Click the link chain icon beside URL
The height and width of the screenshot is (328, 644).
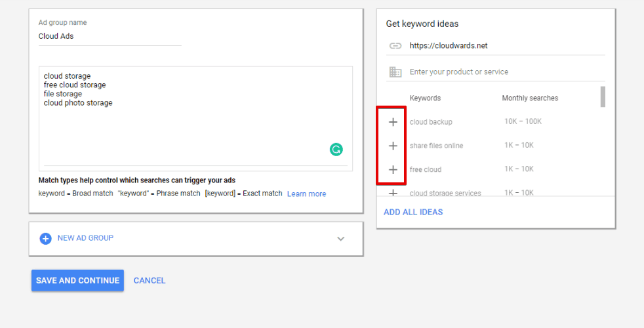pyautogui.click(x=395, y=46)
